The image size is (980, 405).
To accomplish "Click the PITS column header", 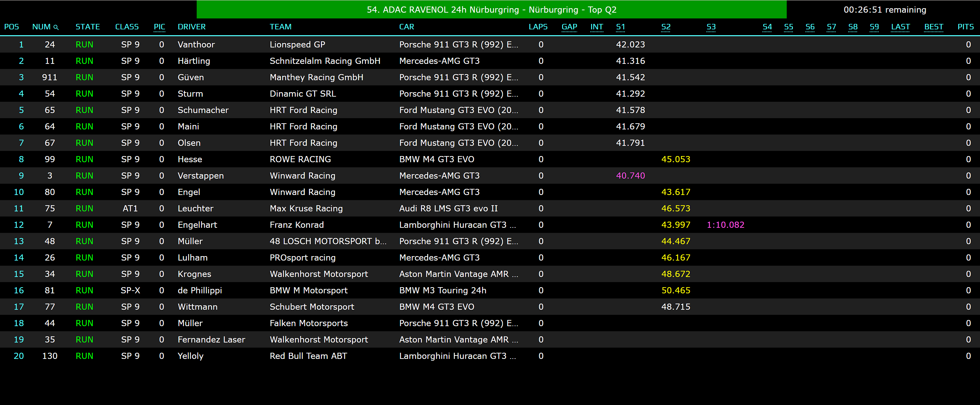I will pyautogui.click(x=966, y=27).
